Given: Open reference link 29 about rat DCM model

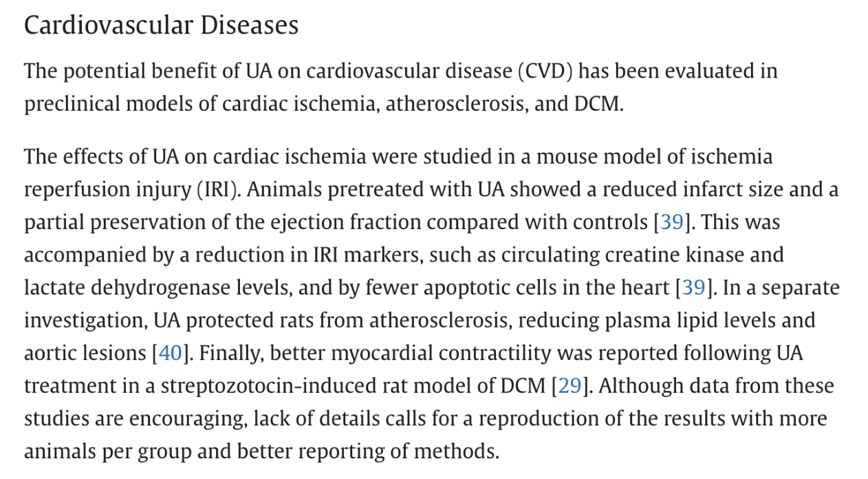Looking at the screenshot, I should [x=569, y=385].
